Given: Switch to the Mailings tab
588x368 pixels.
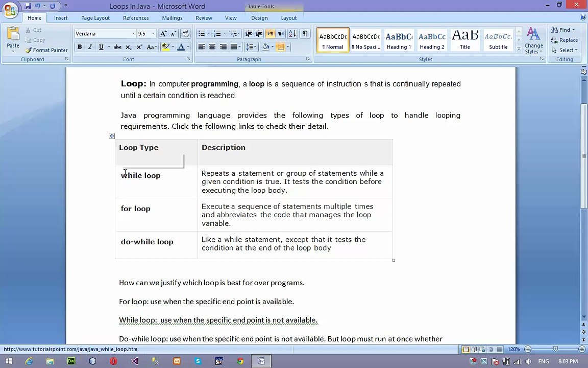Looking at the screenshot, I should [171, 18].
